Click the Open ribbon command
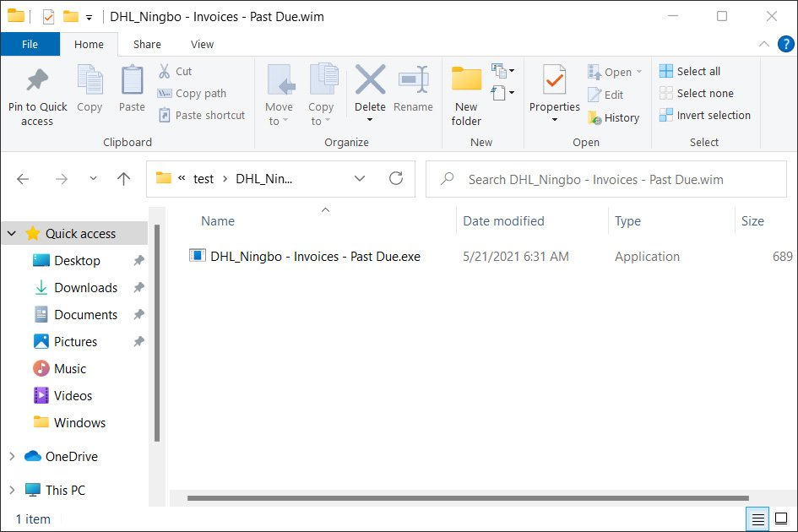 (x=615, y=72)
